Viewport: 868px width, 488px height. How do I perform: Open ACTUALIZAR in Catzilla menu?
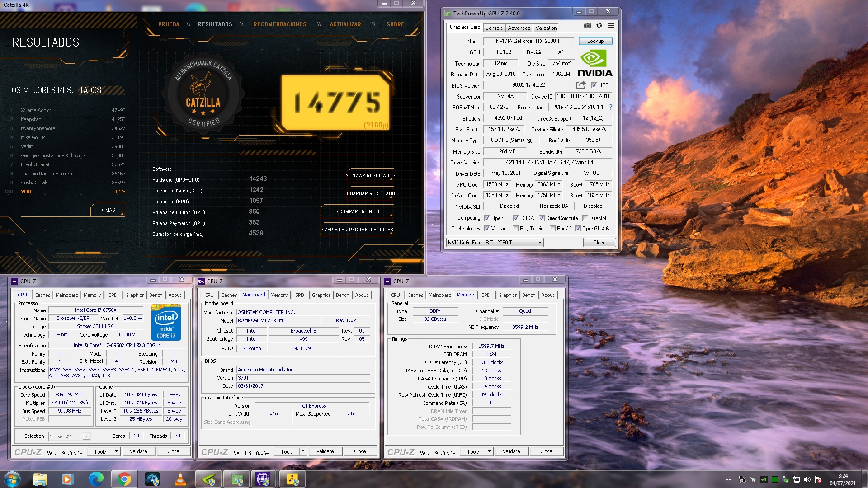(x=345, y=24)
